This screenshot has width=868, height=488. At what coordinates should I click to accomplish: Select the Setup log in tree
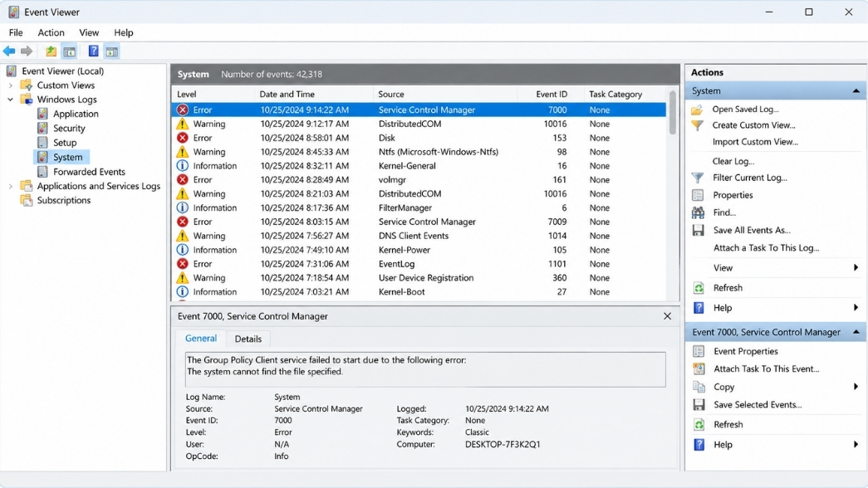point(65,143)
